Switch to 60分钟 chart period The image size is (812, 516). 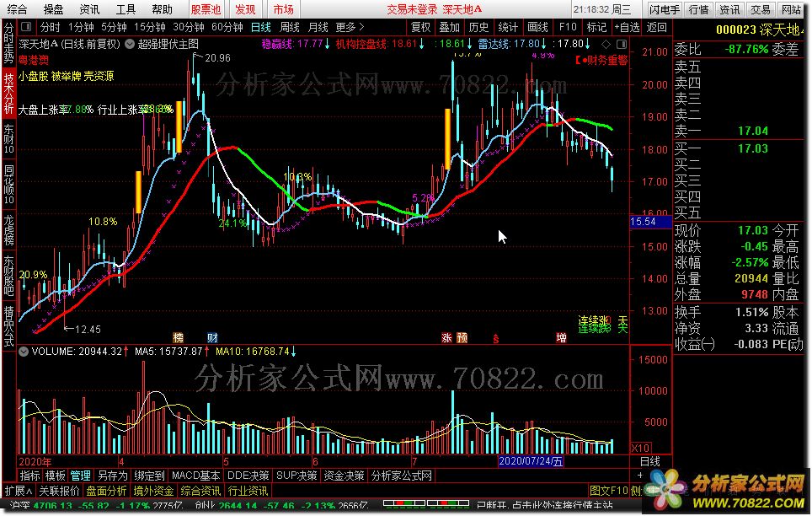click(x=228, y=27)
